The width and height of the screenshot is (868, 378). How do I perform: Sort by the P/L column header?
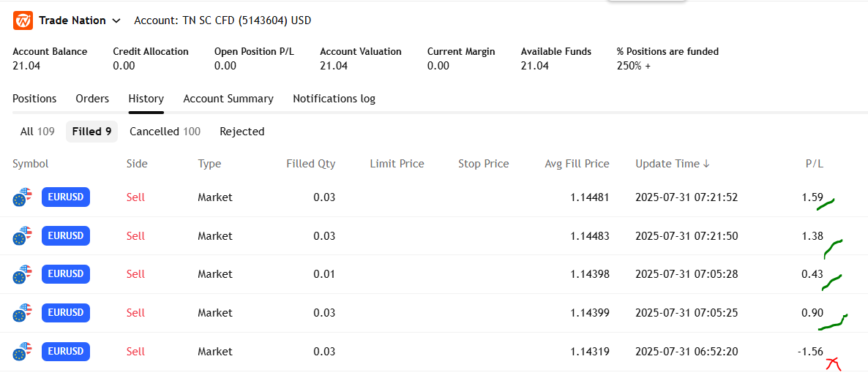pyautogui.click(x=814, y=164)
